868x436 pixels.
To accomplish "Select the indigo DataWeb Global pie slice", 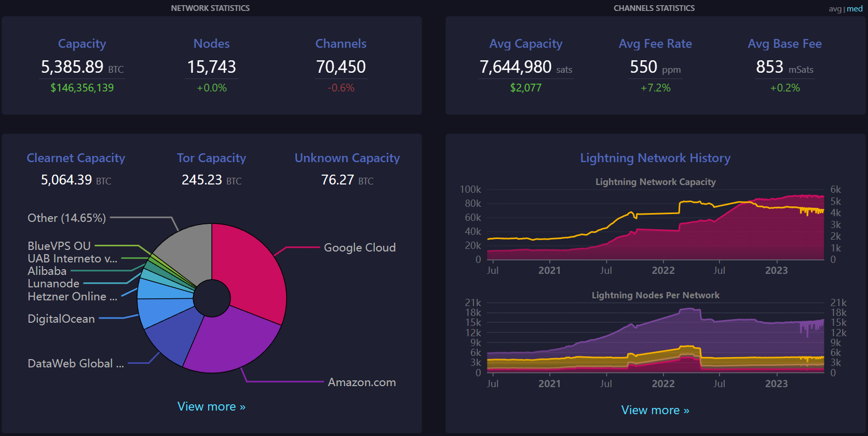I will point(172,337).
